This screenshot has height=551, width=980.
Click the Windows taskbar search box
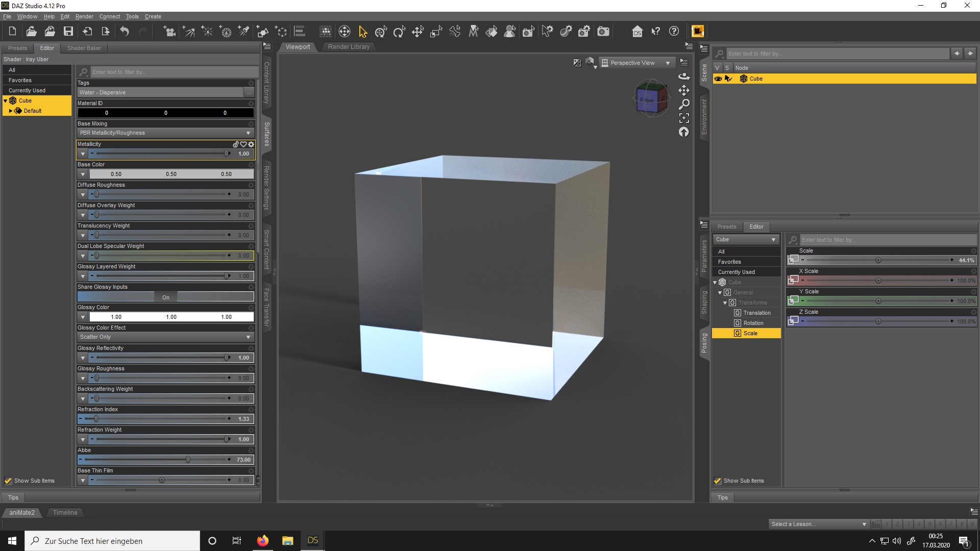click(x=112, y=541)
